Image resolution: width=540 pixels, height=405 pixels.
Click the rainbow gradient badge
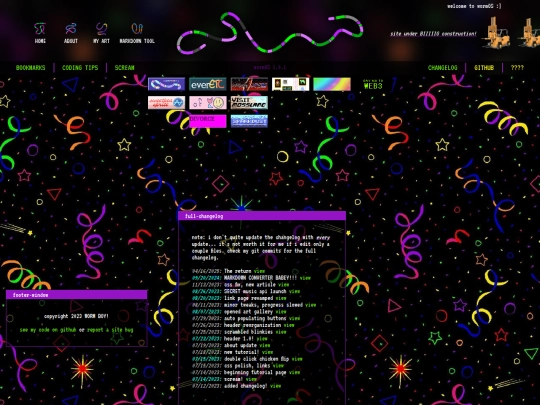pyautogui.click(x=332, y=84)
